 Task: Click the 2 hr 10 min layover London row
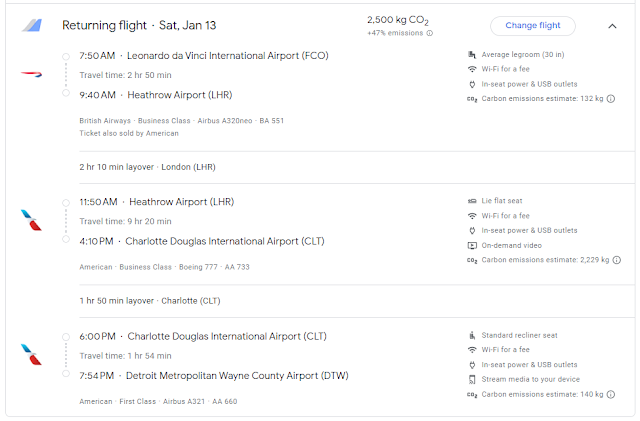[148, 167]
